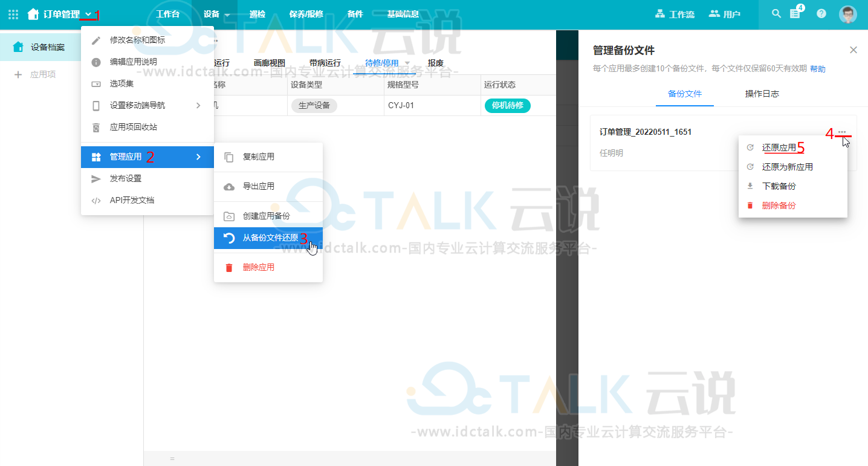Click the 订单管理 home icon

click(33, 14)
